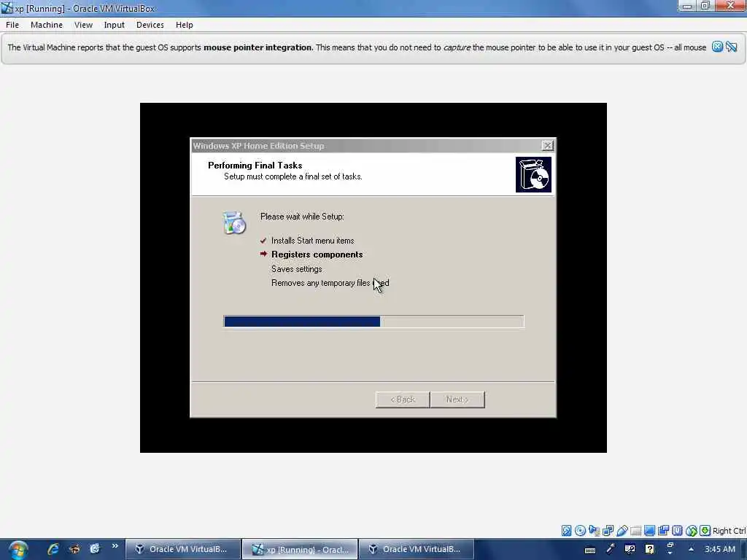Click the pen tool tray icon
747x560 pixels.
click(x=611, y=549)
